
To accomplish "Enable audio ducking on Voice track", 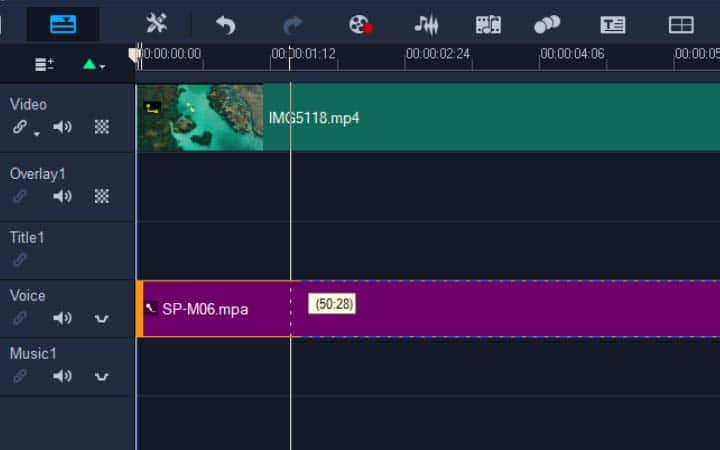I will (101, 318).
